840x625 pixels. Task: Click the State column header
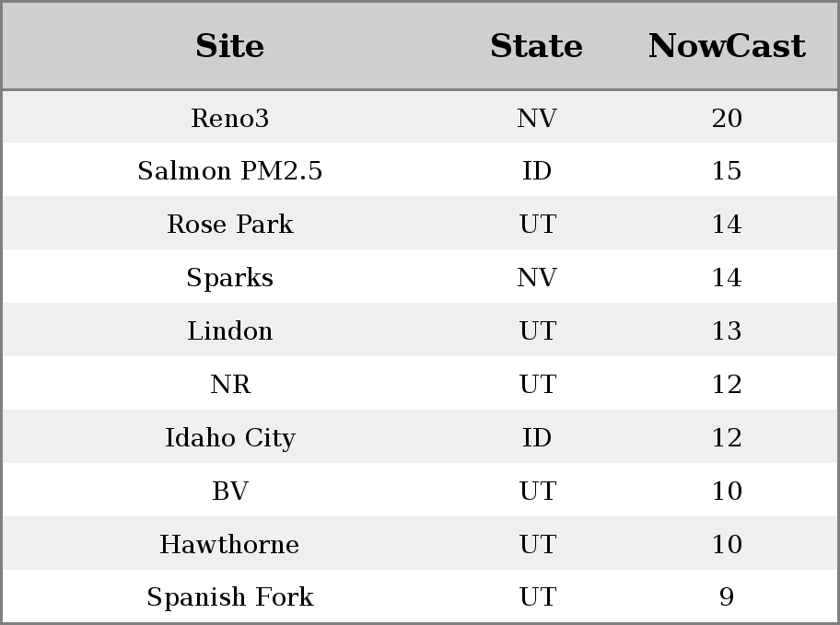pyautogui.click(x=536, y=46)
